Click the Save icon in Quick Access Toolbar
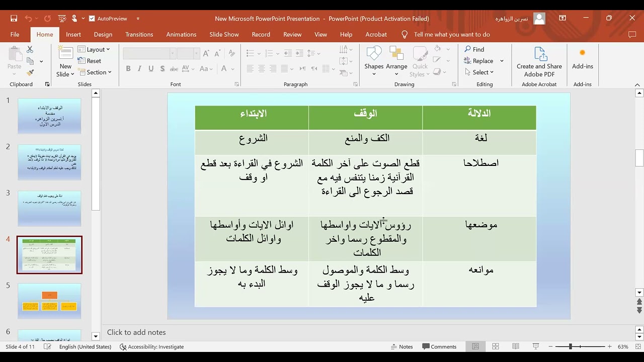644x362 pixels. [x=14, y=19]
